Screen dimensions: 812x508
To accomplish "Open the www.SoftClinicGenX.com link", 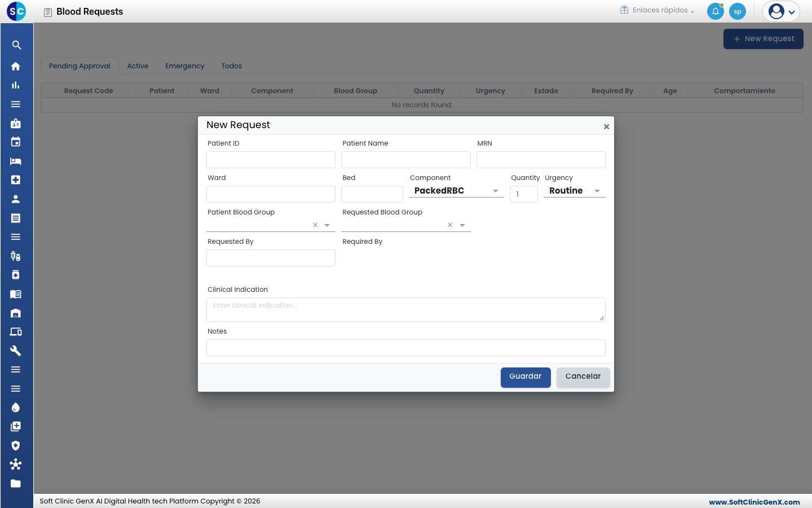I will [x=754, y=502].
